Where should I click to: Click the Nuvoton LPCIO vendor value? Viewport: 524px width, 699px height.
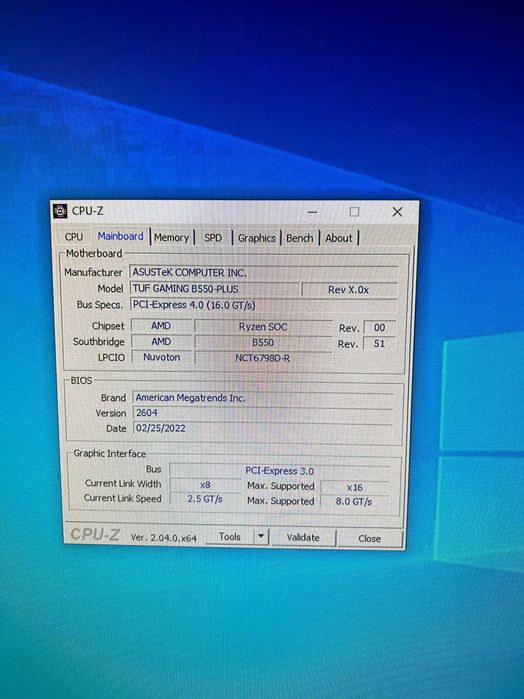coord(162,357)
